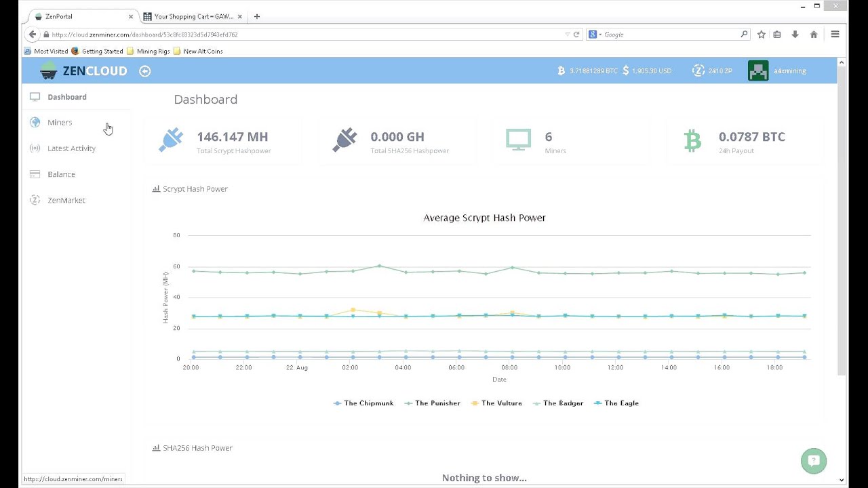The image size is (868, 488).
Task: Toggle The Vulture series in chart legend
Action: click(x=496, y=403)
